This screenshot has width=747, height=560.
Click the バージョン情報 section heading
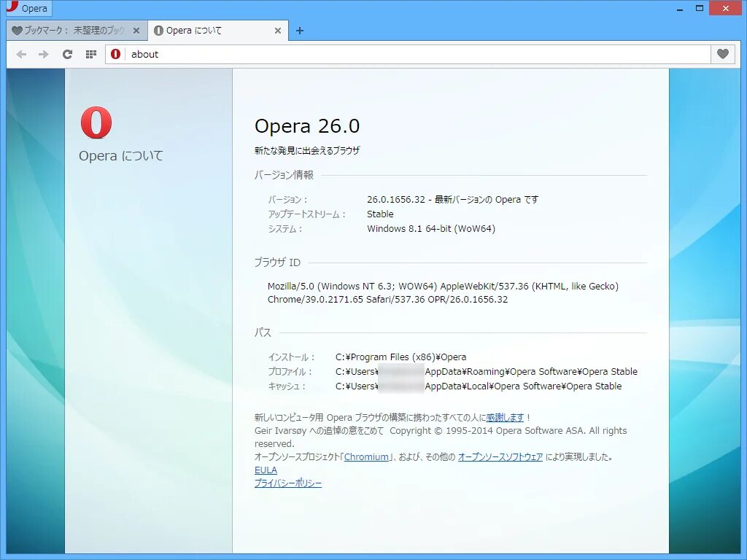coord(284,175)
